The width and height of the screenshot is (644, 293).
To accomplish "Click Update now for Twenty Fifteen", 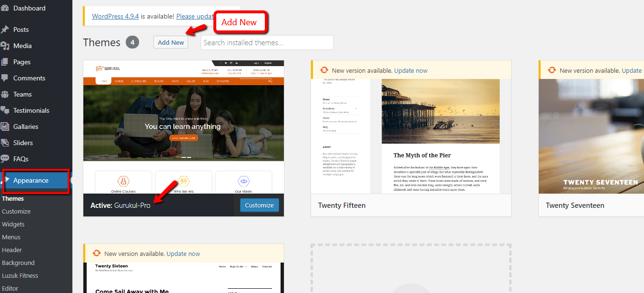I will click(411, 70).
